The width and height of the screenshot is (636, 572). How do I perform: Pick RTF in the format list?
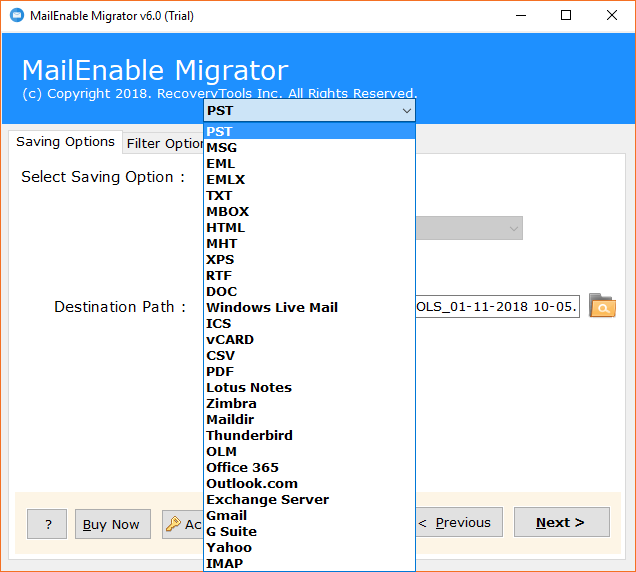click(309, 275)
